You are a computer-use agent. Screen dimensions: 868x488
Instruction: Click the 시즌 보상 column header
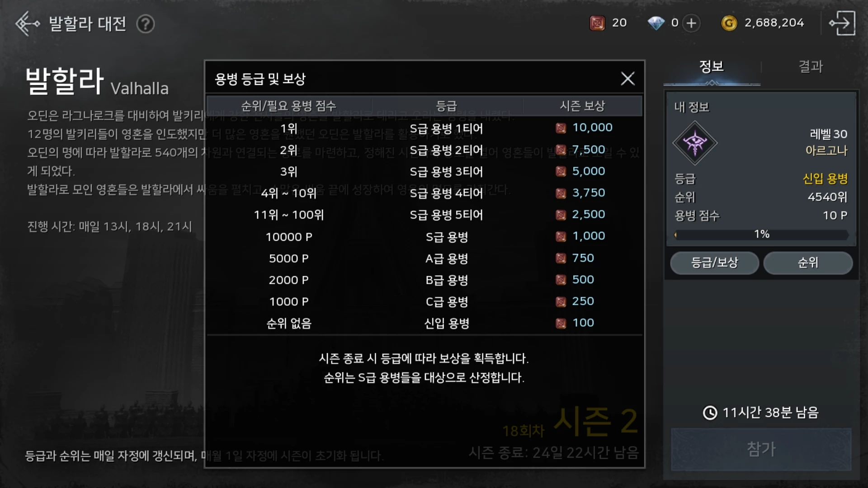(582, 106)
